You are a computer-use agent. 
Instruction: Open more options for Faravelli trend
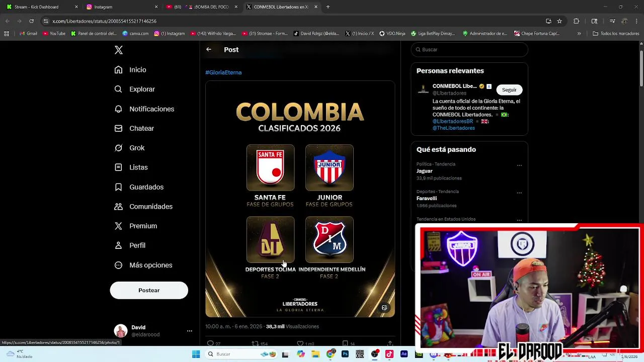519,193
